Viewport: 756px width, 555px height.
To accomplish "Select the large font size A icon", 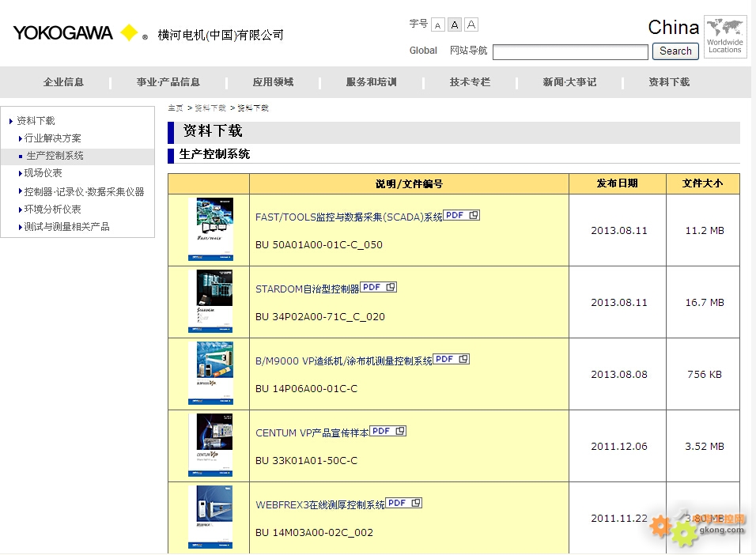I will [471, 25].
